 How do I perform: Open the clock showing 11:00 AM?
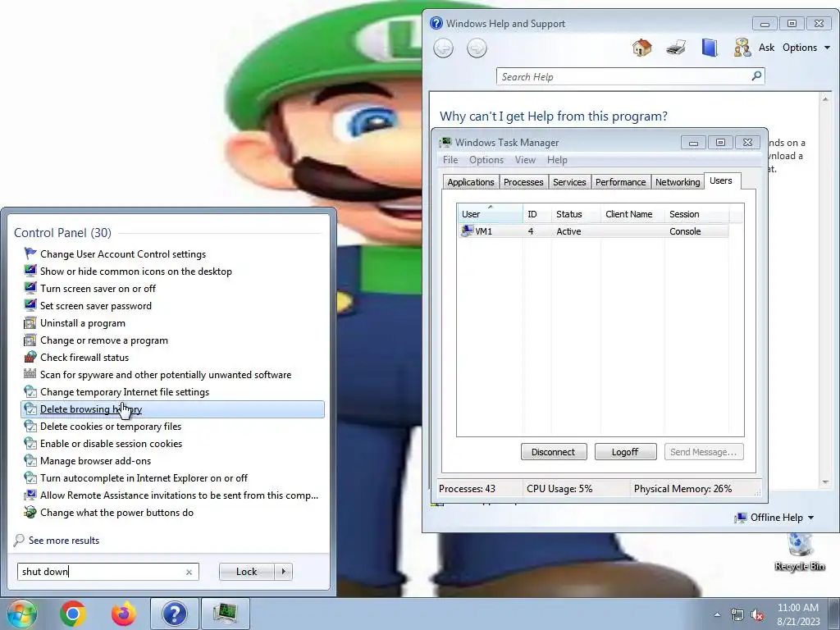798,614
